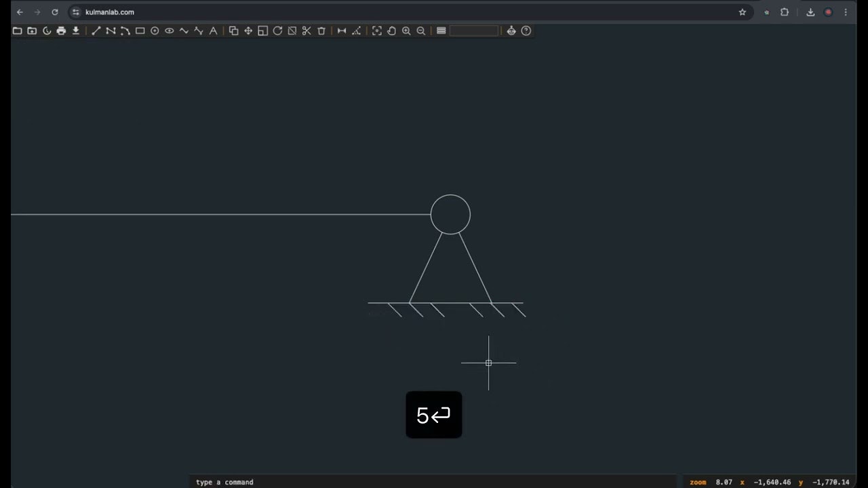Select the zigzag freehand line tool
This screenshot has width=868, height=488.
[199, 30]
